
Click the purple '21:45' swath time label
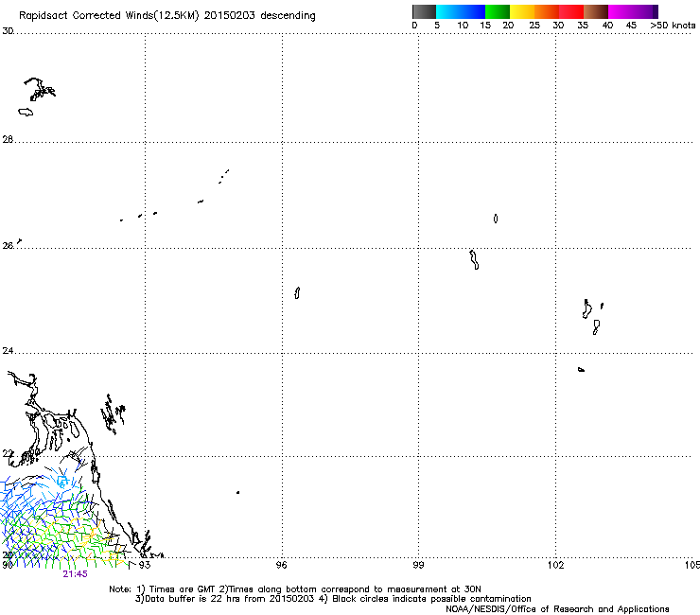point(75,574)
